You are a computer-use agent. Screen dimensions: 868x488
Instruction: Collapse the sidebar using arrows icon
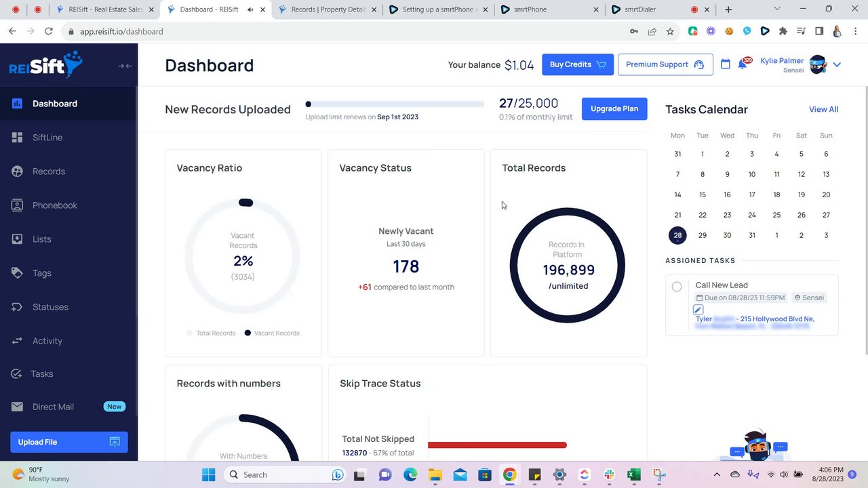click(125, 66)
